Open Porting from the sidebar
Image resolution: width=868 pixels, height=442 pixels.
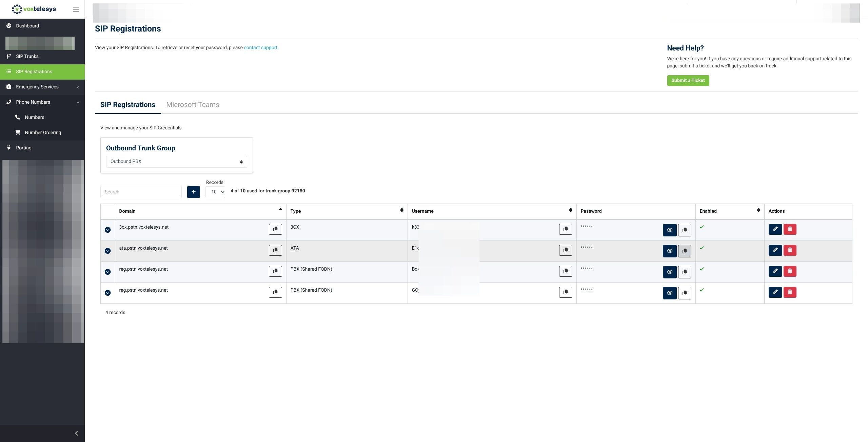coord(42,148)
